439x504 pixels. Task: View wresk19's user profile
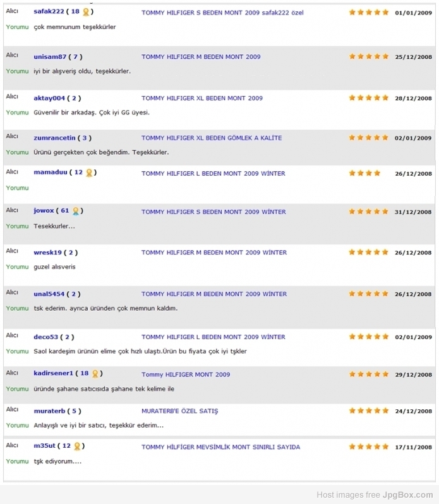coord(47,253)
